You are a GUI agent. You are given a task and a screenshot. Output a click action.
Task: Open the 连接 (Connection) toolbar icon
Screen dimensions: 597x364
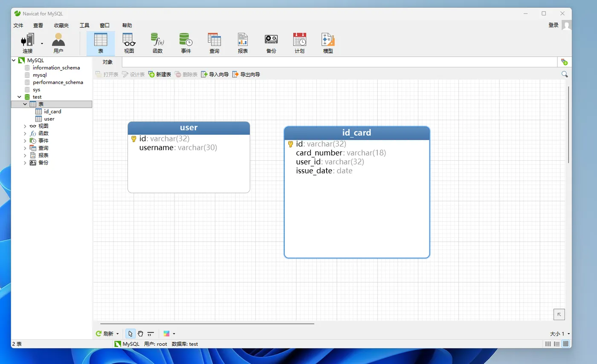(28, 43)
